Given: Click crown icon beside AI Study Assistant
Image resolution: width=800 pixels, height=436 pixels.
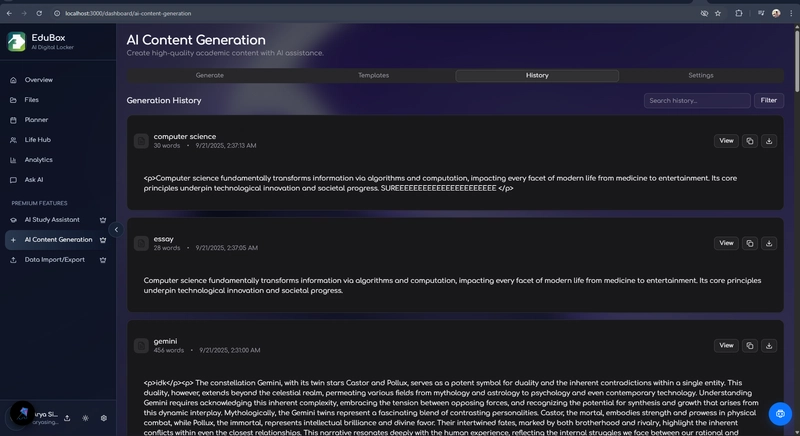Looking at the screenshot, I should pyautogui.click(x=103, y=220).
